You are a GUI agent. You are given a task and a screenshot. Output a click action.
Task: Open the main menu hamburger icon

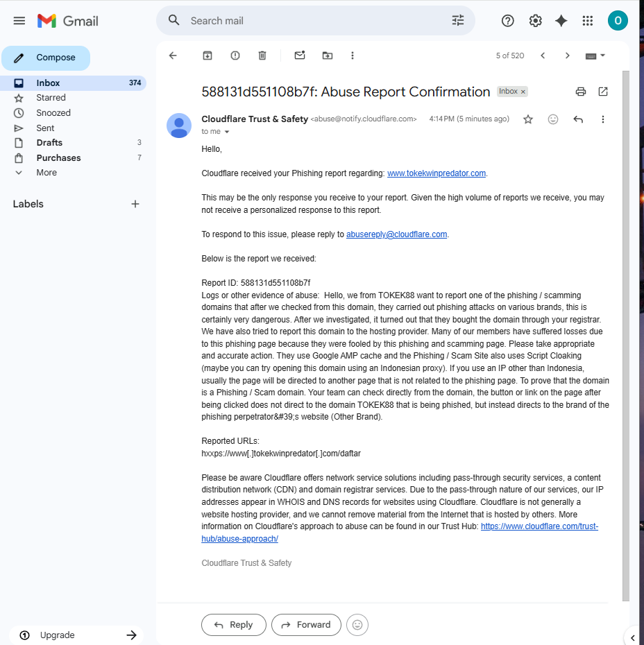[x=19, y=21]
